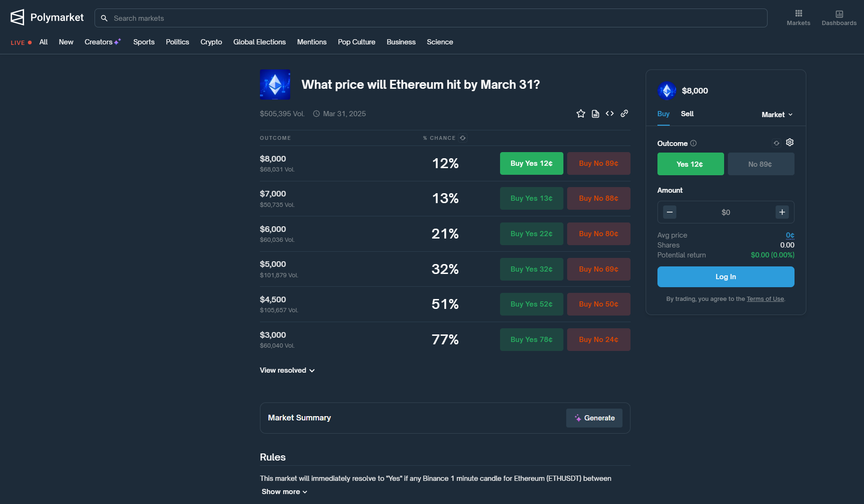864x504 pixels.
Task: Open the Polymarket logo home icon
Action: 17,17
